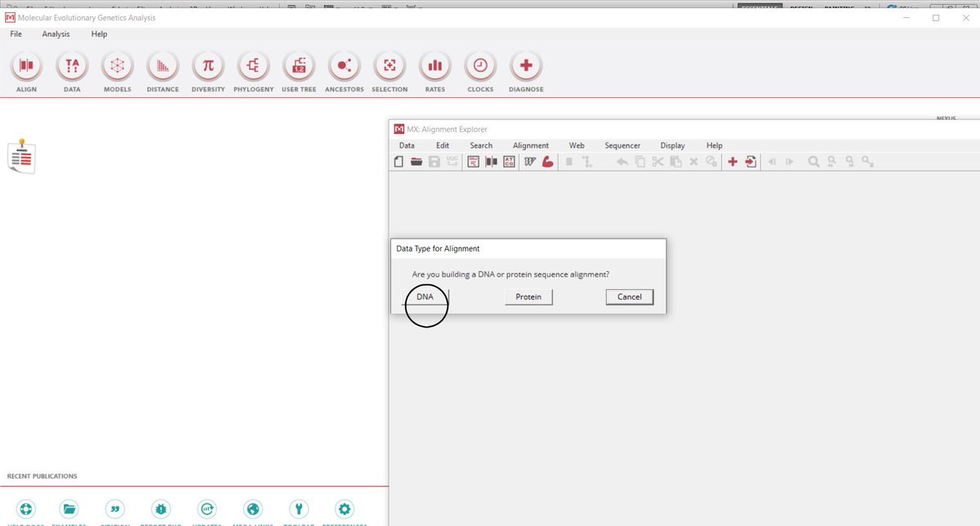Open the Web menu in Alignment Explorer
Image resolution: width=980 pixels, height=526 pixels.
[x=577, y=145]
